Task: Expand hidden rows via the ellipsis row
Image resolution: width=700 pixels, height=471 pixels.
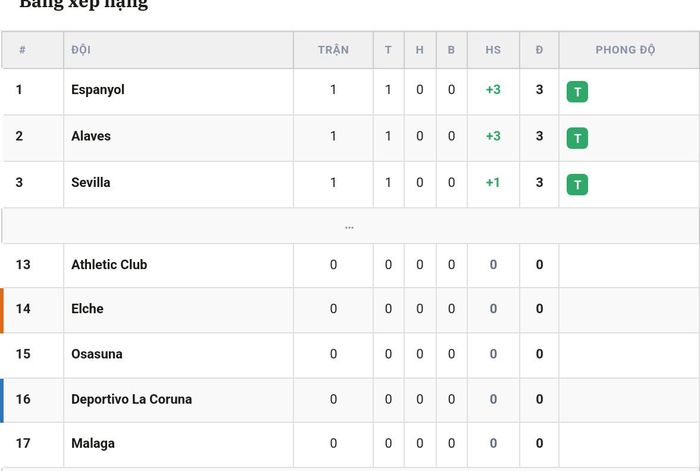Action: pyautogui.click(x=350, y=226)
